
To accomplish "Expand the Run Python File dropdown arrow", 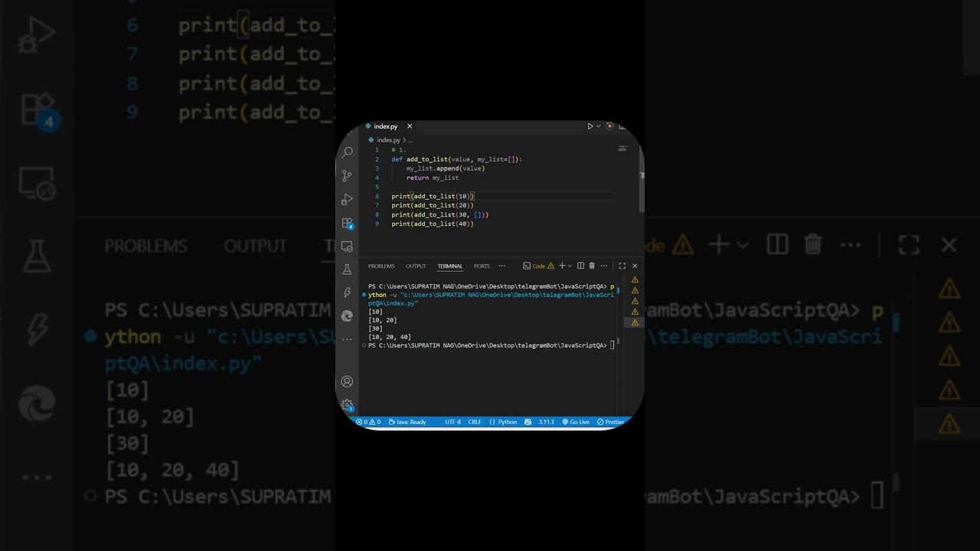I will pos(599,126).
